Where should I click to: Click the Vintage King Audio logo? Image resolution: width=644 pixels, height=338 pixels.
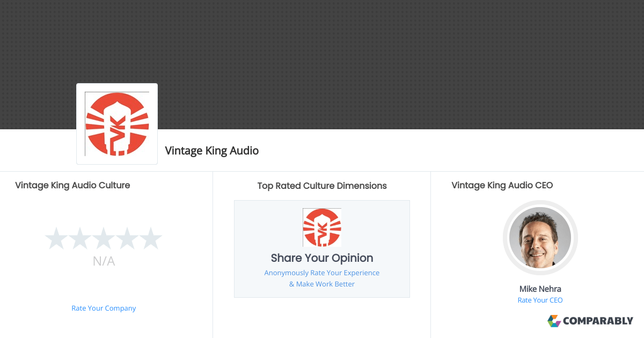pos(116,123)
